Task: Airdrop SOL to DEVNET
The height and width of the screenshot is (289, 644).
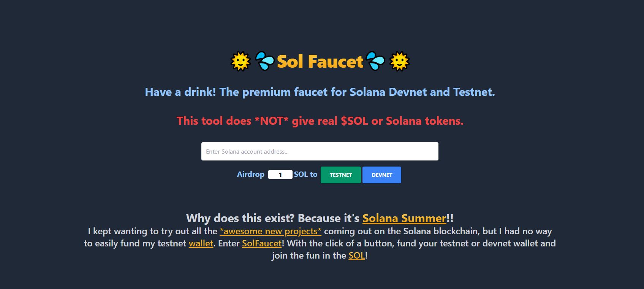Action: [x=381, y=175]
